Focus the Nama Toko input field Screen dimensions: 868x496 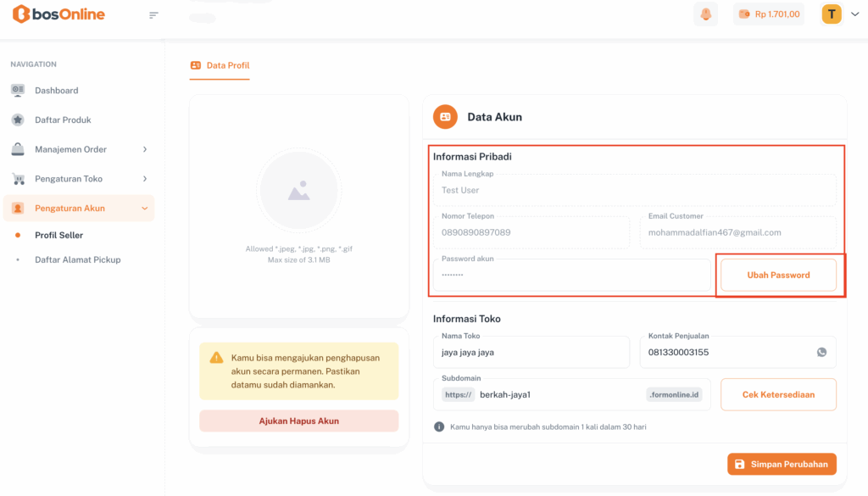pos(531,352)
